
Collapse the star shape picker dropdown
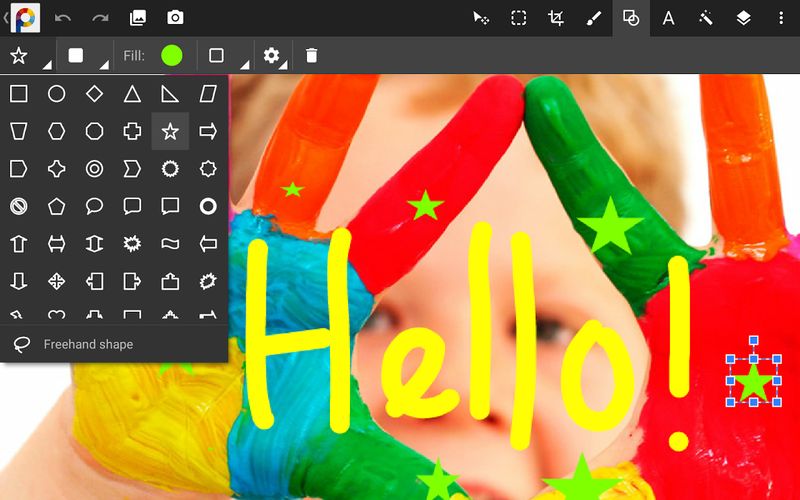pos(30,55)
